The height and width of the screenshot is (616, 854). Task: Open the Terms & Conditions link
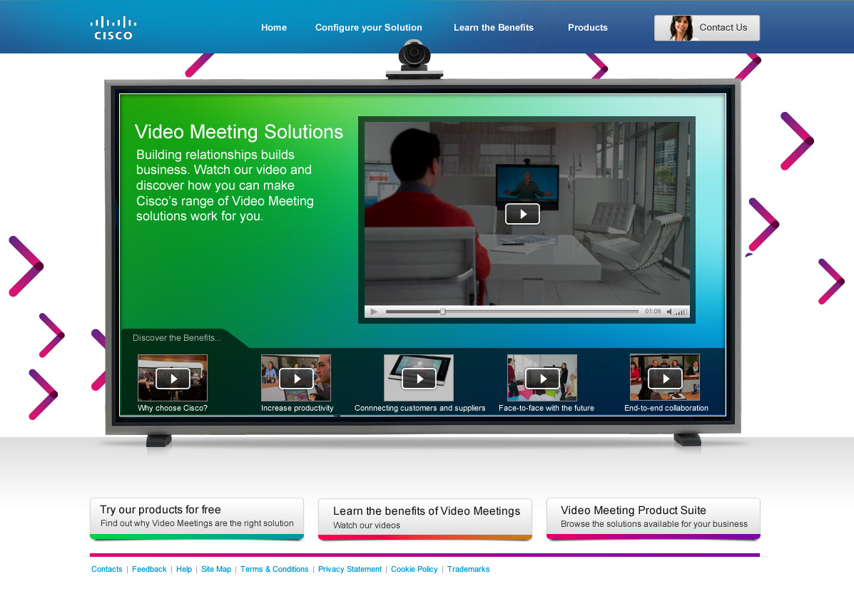(x=275, y=569)
